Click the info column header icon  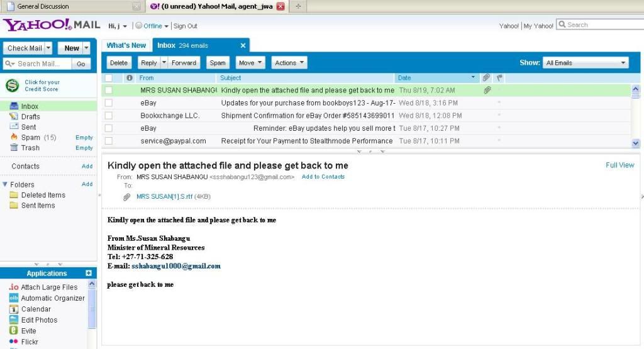point(130,77)
